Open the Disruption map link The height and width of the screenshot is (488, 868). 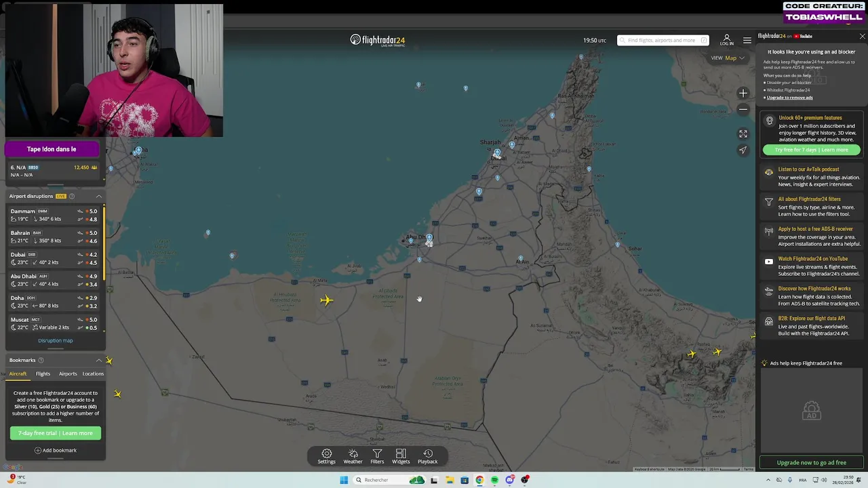click(x=56, y=340)
